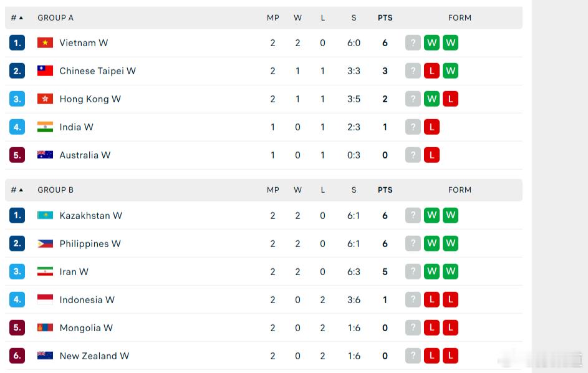Click the Kazakhstan flag icon
The width and height of the screenshot is (588, 373).
coord(45,215)
